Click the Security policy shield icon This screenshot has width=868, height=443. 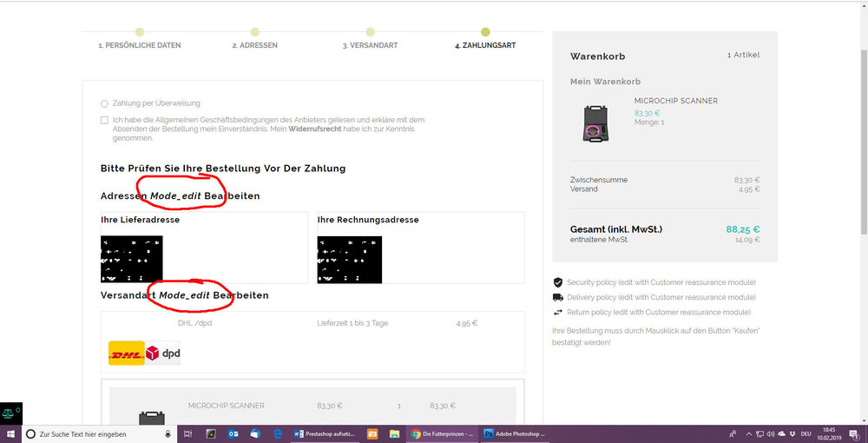pyautogui.click(x=557, y=282)
